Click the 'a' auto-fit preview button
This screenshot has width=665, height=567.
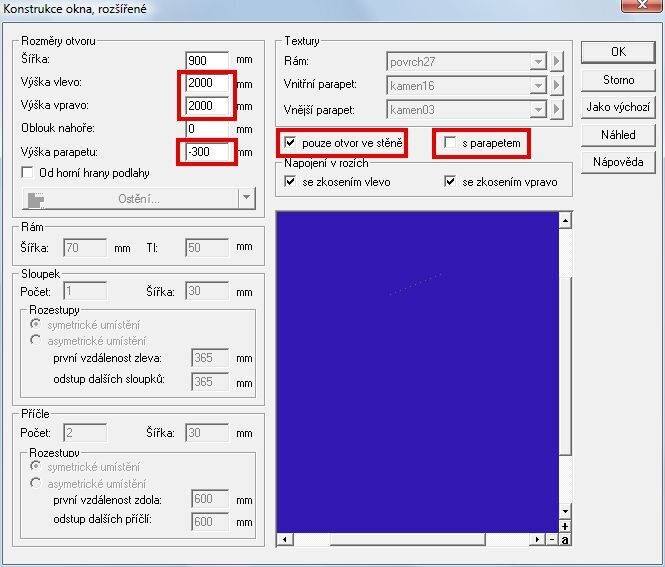pos(565,540)
